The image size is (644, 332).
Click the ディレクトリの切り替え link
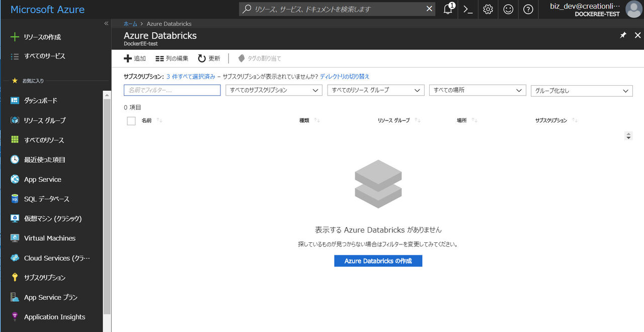click(x=345, y=77)
